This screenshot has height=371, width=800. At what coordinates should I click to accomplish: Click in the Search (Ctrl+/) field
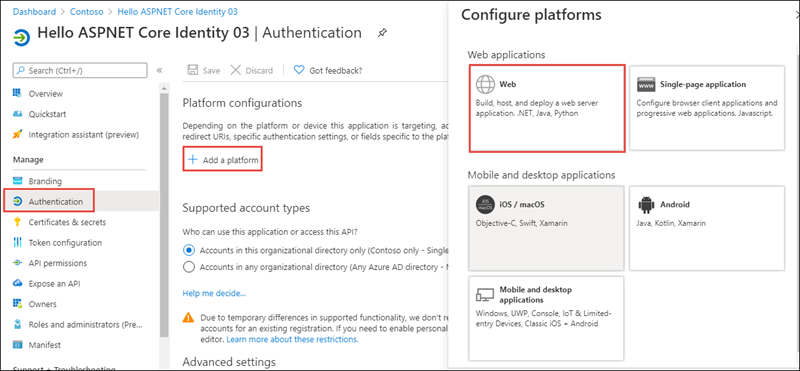click(80, 70)
